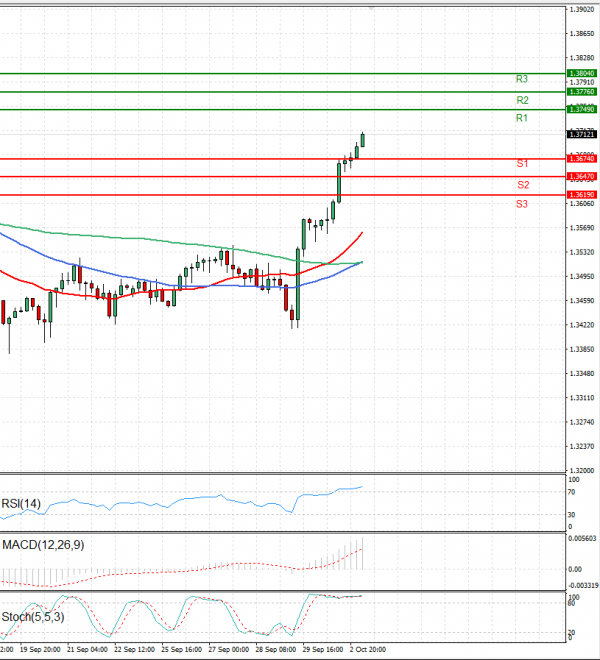Click the S3 support label

522,204
